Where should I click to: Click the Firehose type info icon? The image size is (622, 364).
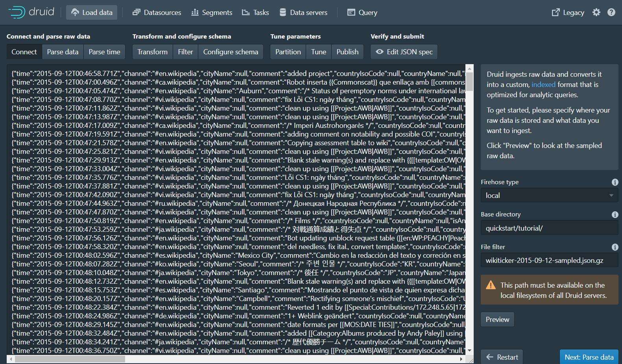point(615,182)
